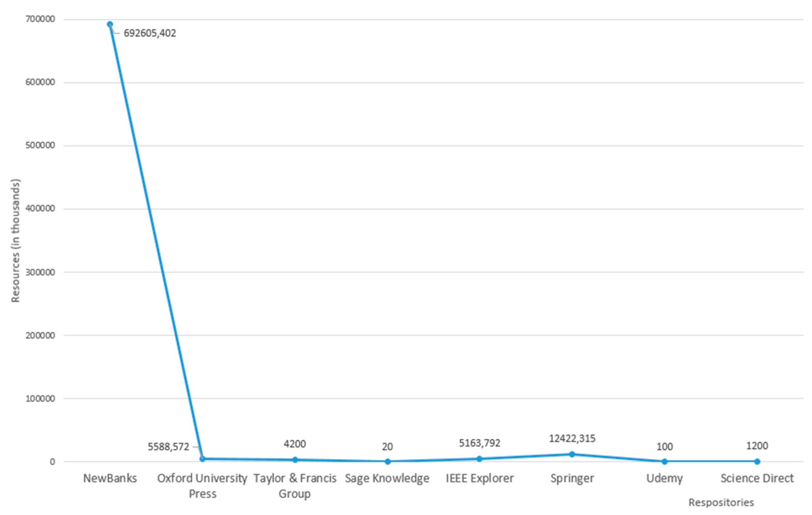The image size is (812, 515).
Task: Click the Resources (in thousands) axis title
Action: point(15,241)
